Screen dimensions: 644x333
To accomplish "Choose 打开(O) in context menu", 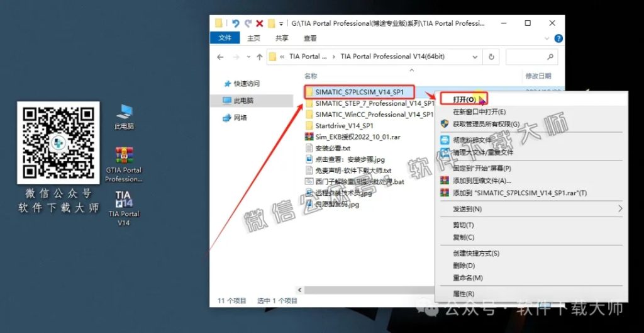I will (x=464, y=99).
